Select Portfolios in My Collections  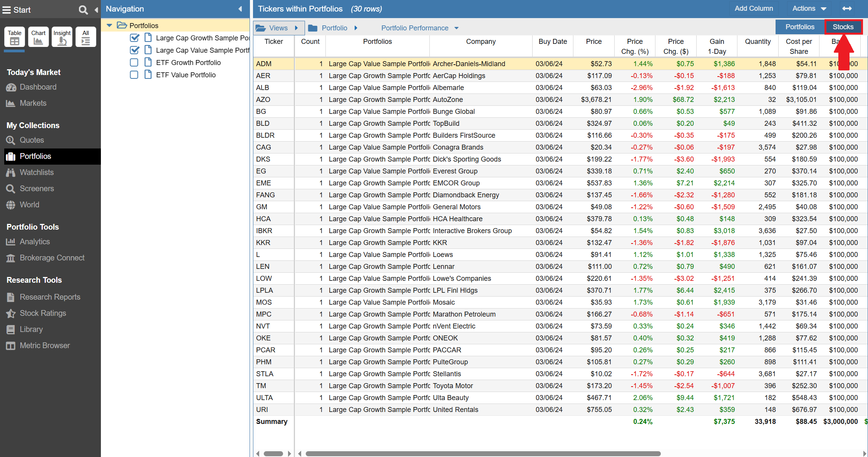point(52,156)
